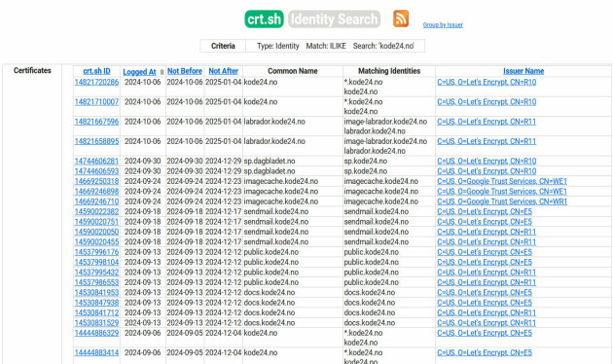Click the Logged At sort arrow
Viewport: 613px width, 364px height.
coord(162,72)
